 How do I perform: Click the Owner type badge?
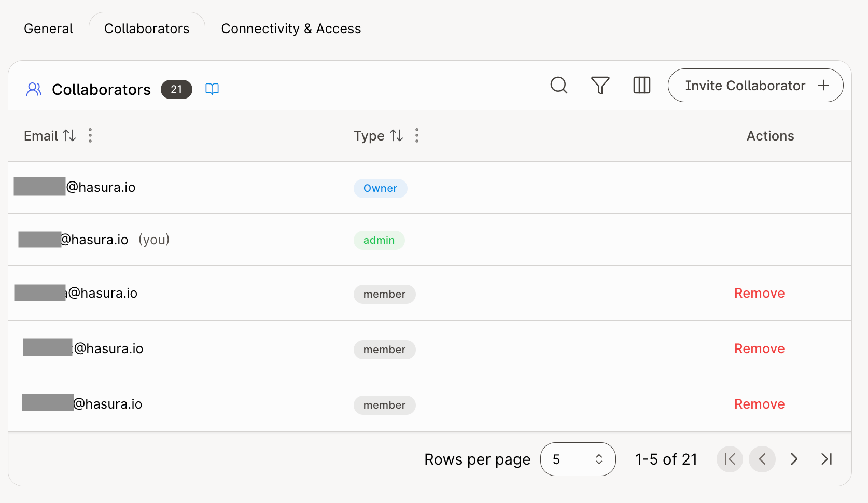[x=381, y=188]
